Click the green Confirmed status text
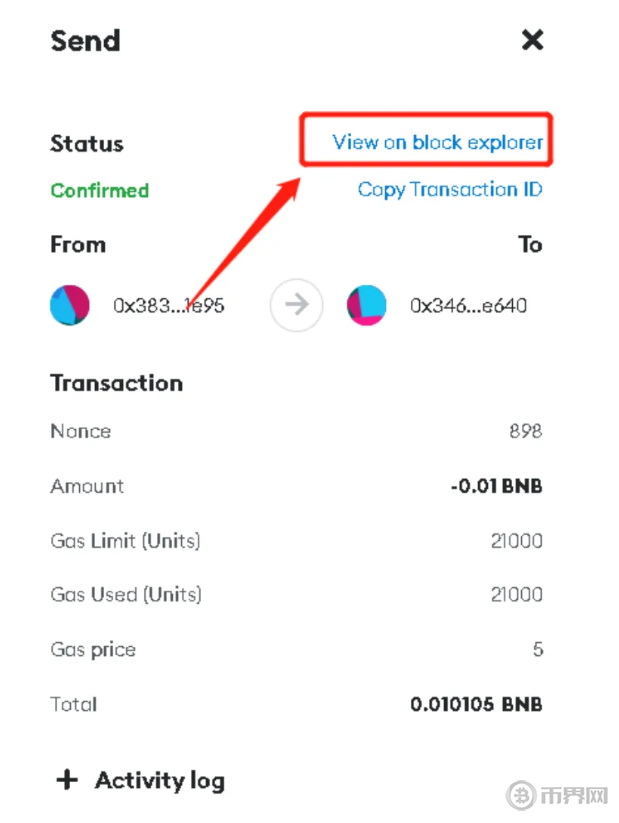 (x=99, y=190)
